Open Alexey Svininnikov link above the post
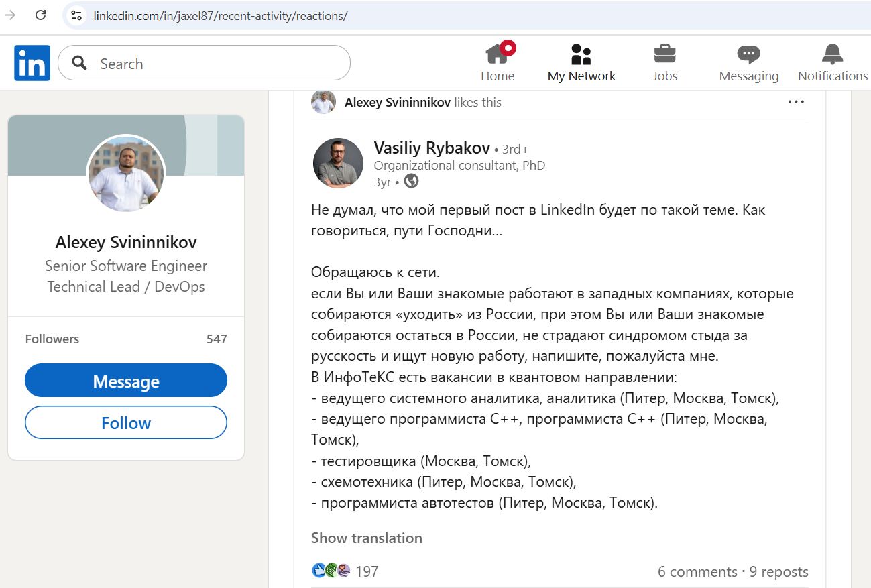Image resolution: width=871 pixels, height=588 pixels. click(x=397, y=103)
